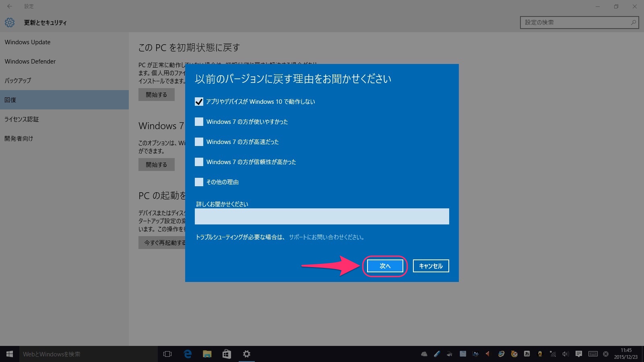Open Task View on the taskbar
The height and width of the screenshot is (362, 644).
[x=167, y=354]
